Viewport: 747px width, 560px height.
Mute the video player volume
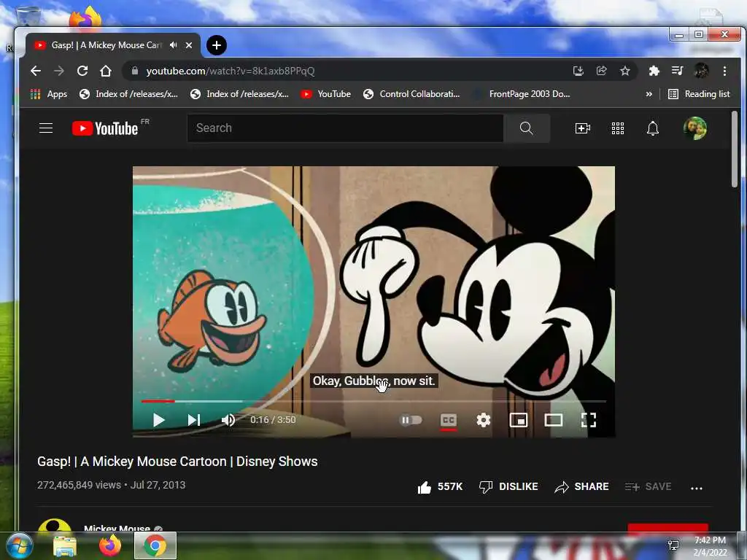coord(228,420)
